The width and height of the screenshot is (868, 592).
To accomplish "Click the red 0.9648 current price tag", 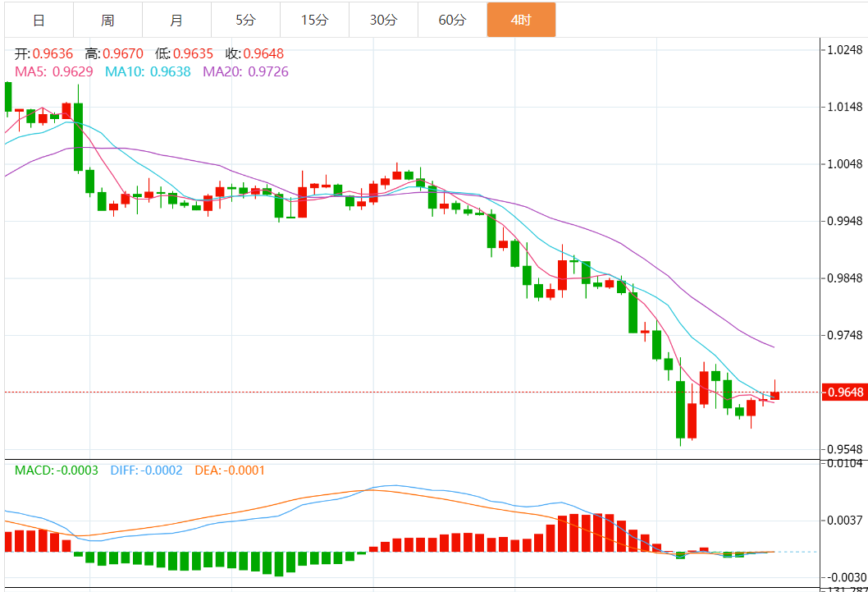I will click(x=844, y=392).
